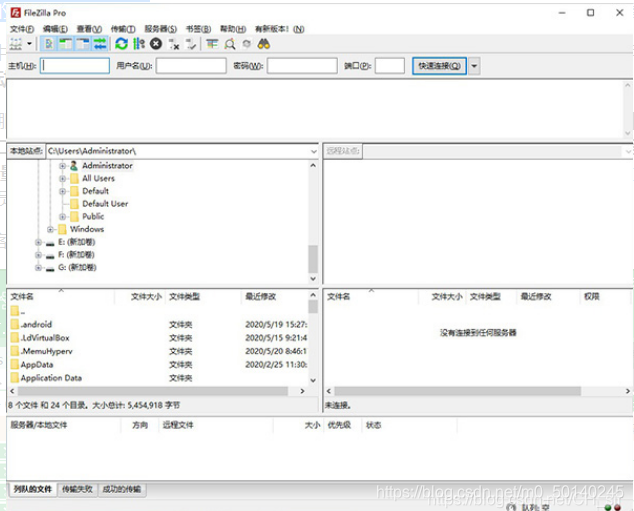The width and height of the screenshot is (634, 511).
Task: Toggle message log display icon
Action: click(49, 44)
